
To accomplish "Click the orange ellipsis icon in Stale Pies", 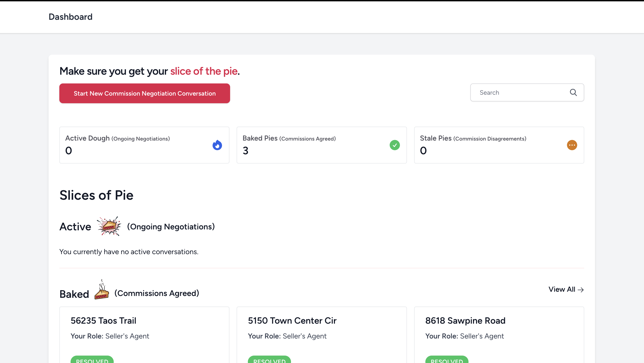I will [x=572, y=145].
